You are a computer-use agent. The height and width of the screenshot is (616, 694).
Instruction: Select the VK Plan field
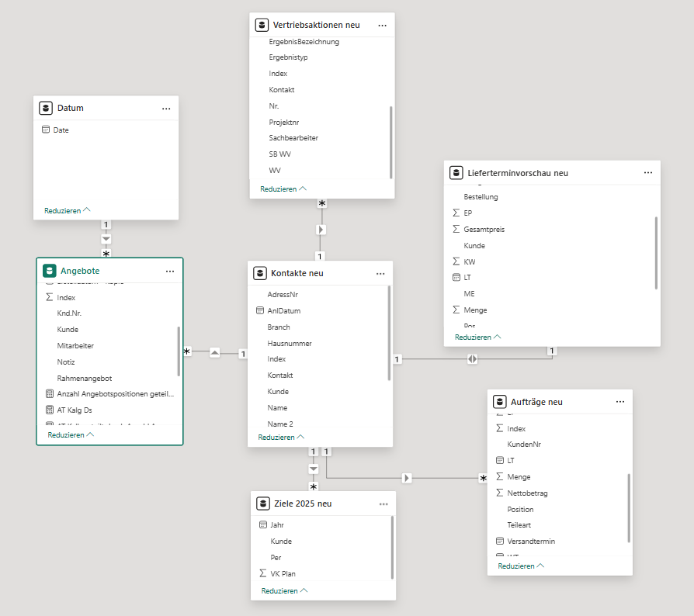pos(283,573)
